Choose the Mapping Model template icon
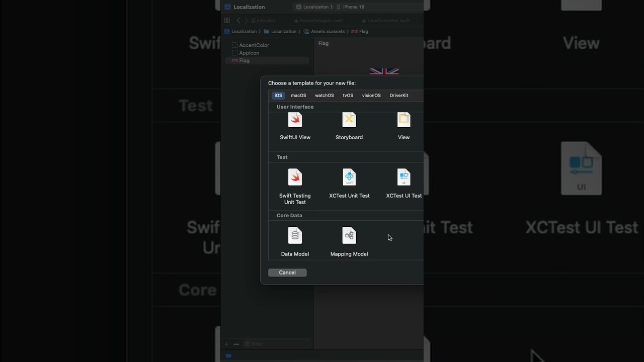Image resolution: width=644 pixels, height=362 pixels. coord(349,235)
